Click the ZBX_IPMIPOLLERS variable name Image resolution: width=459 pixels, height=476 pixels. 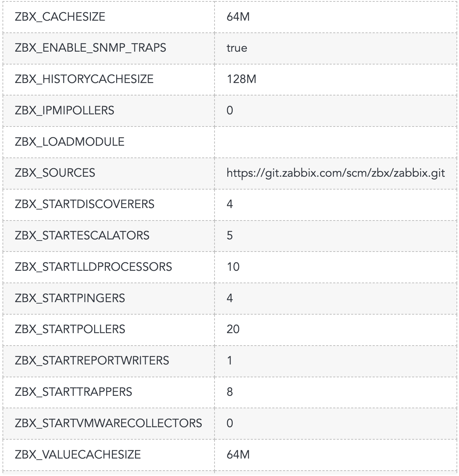[x=65, y=110]
